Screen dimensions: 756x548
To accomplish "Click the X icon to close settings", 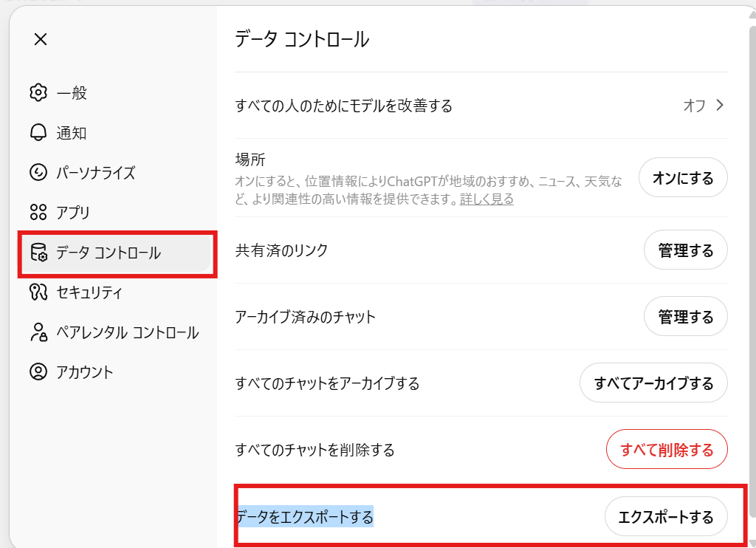I will coord(41,39).
